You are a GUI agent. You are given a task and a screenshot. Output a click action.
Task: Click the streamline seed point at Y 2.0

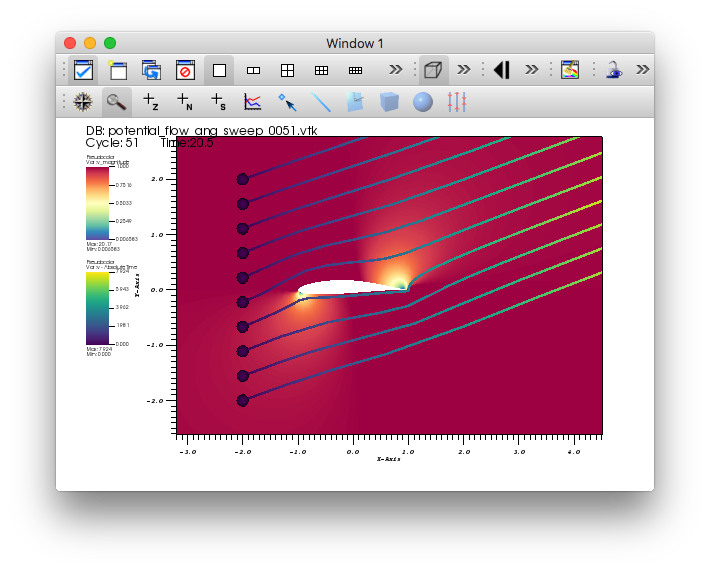click(243, 179)
